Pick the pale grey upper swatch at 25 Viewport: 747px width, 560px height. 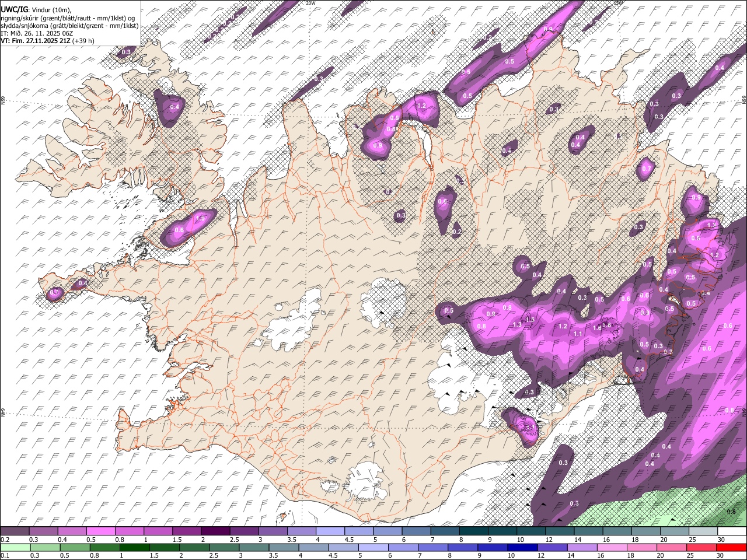pos(703,531)
